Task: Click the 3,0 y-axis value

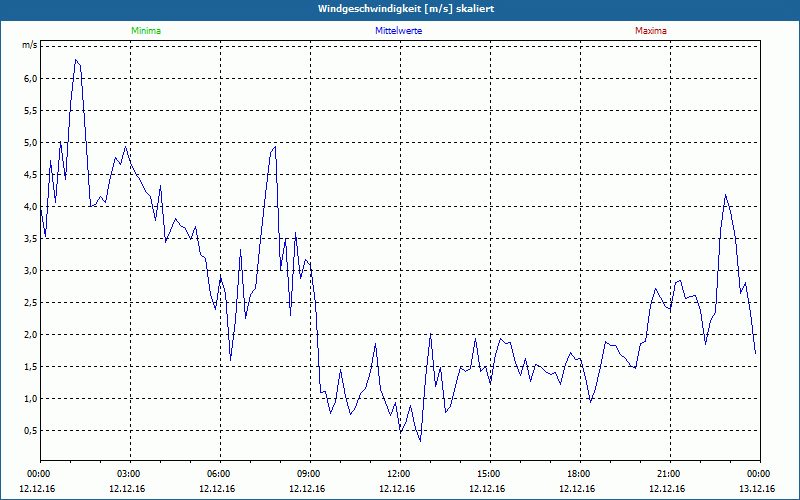Action: (x=31, y=270)
